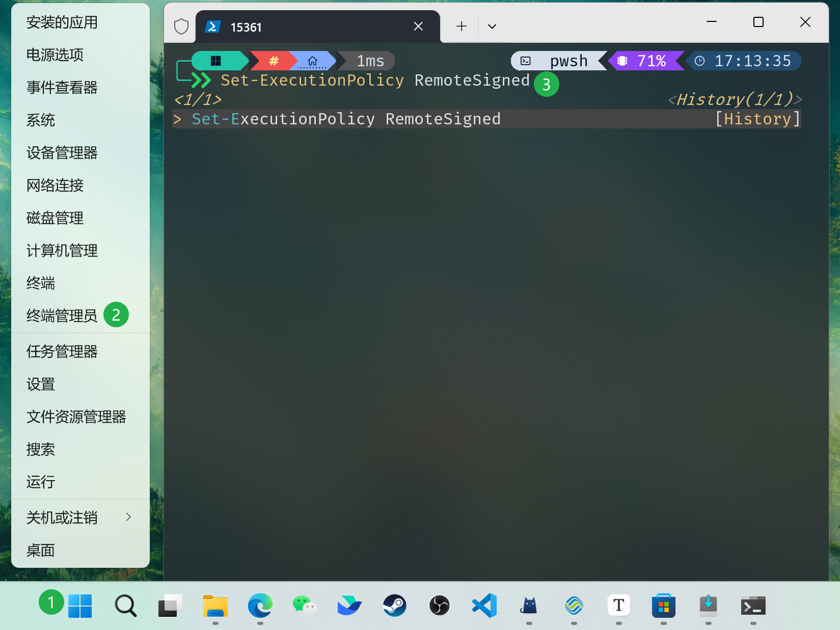Image resolution: width=840 pixels, height=630 pixels.
Task: Open Visual Studio Code from the taskbar
Action: pyautogui.click(x=484, y=606)
